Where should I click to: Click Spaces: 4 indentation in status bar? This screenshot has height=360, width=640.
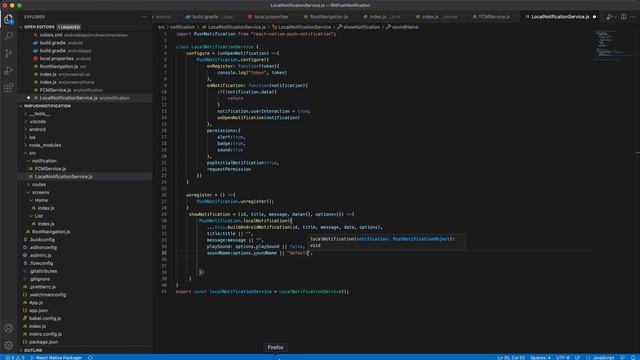540,358
